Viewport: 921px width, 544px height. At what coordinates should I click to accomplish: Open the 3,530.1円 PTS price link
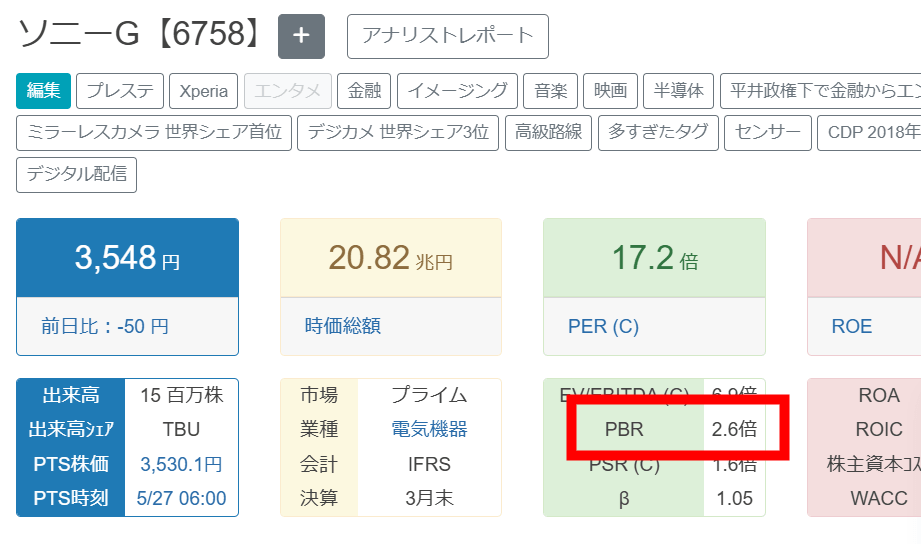[x=181, y=464]
